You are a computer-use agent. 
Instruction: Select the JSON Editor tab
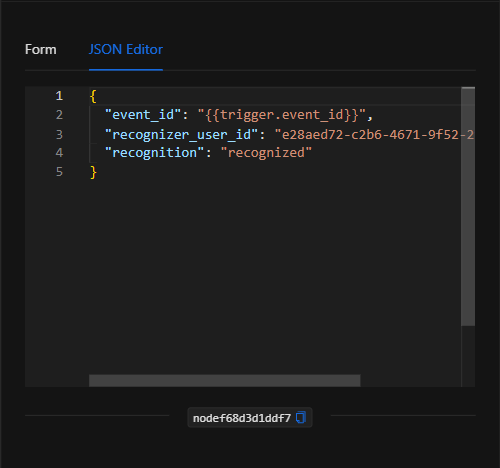pos(126,50)
